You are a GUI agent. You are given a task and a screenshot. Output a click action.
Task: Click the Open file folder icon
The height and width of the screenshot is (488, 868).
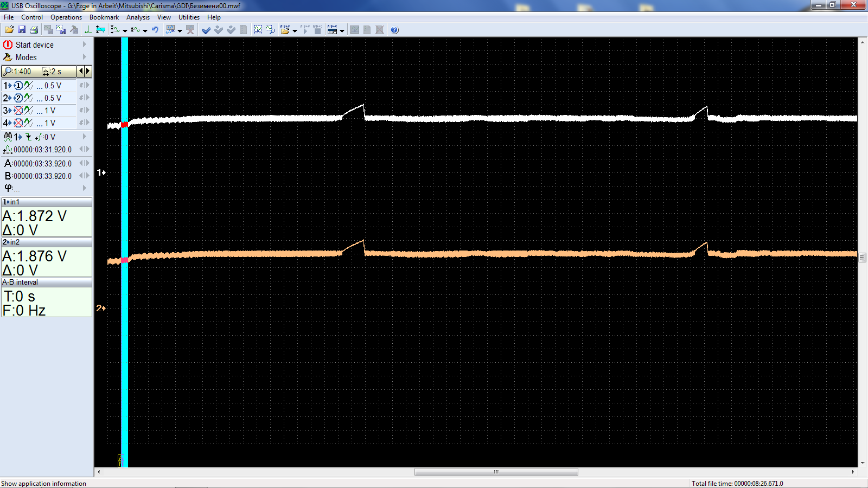(x=9, y=30)
